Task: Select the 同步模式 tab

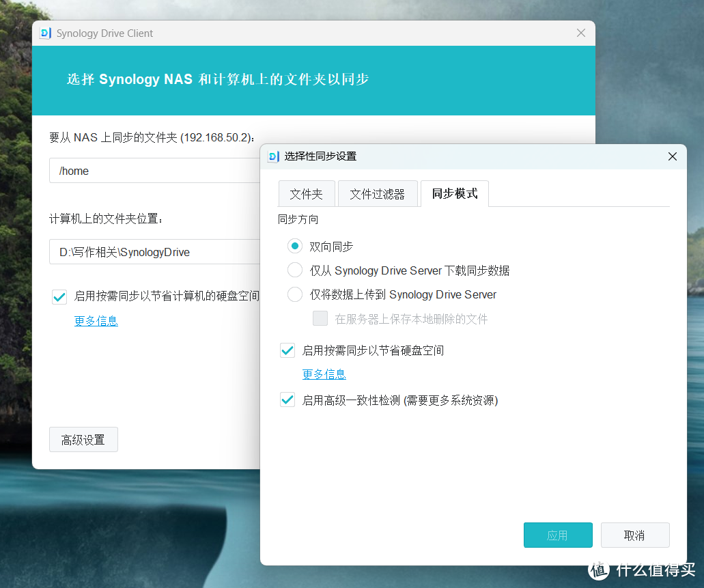Action: (454, 193)
